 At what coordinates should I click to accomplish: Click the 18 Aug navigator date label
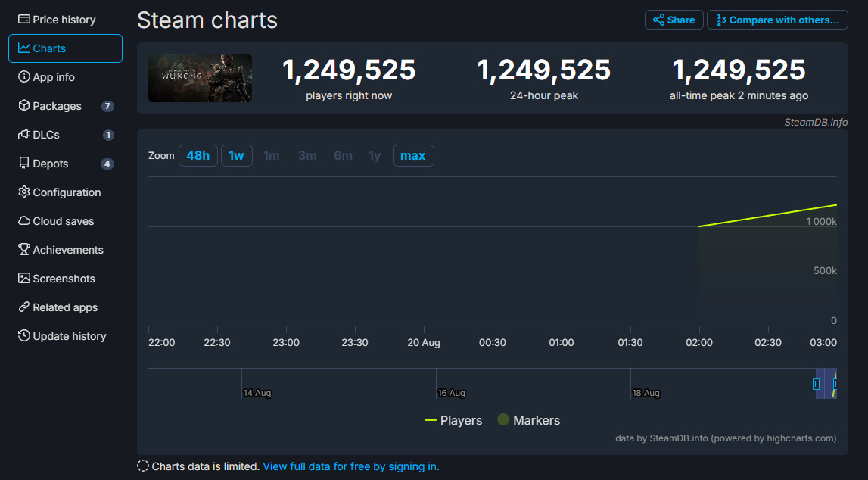pyautogui.click(x=646, y=393)
